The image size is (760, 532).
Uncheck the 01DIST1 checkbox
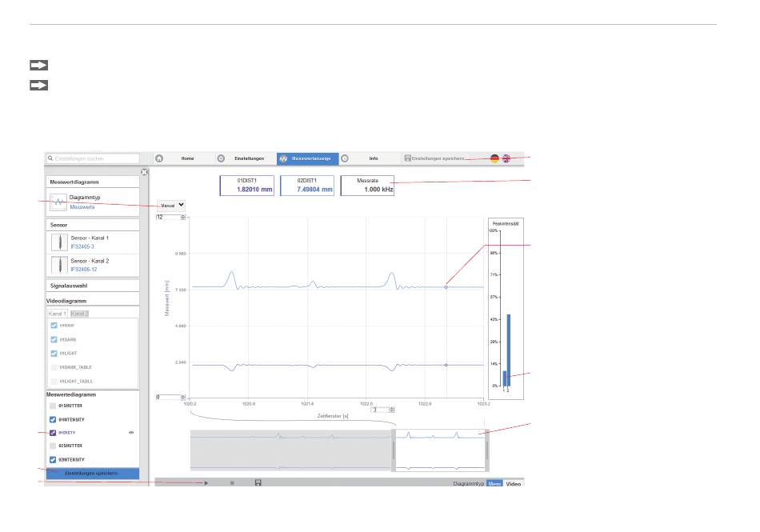53,433
